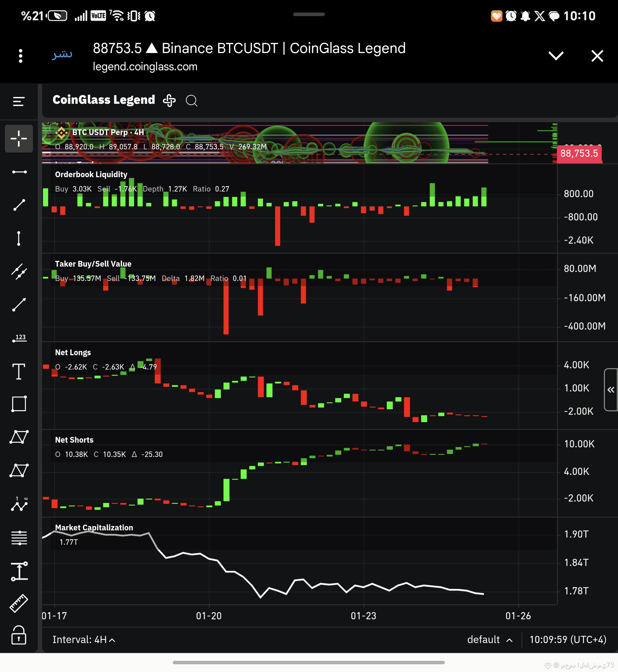The width and height of the screenshot is (618, 672).
Task: Select the horizontal line drawing tool
Action: [x=19, y=172]
